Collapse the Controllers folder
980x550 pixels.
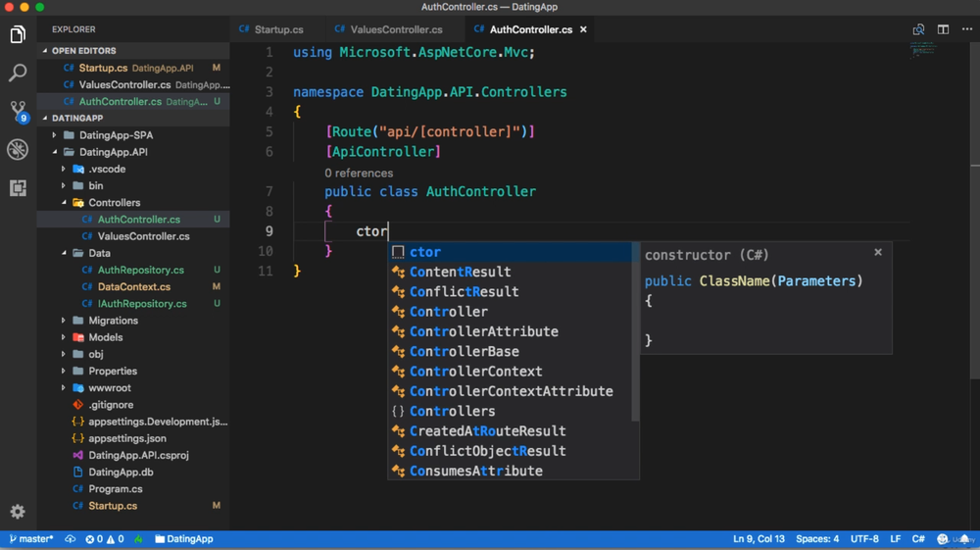(x=133, y=203)
